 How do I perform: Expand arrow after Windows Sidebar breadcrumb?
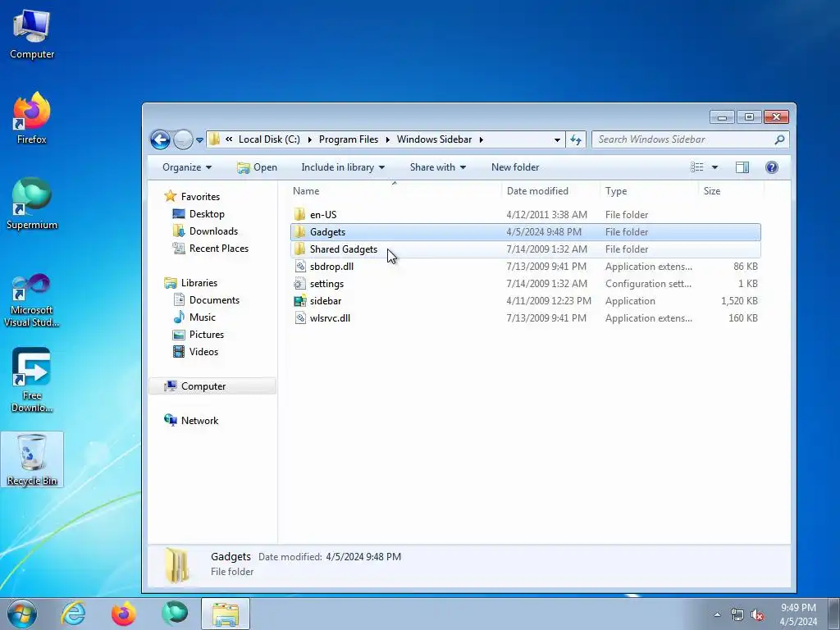(x=481, y=139)
